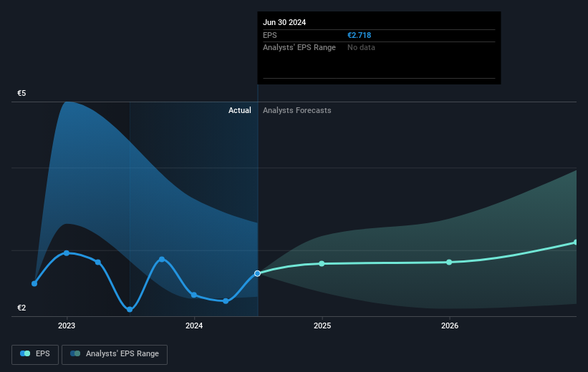Click the lowest EPS point in mid-2023

click(130, 310)
